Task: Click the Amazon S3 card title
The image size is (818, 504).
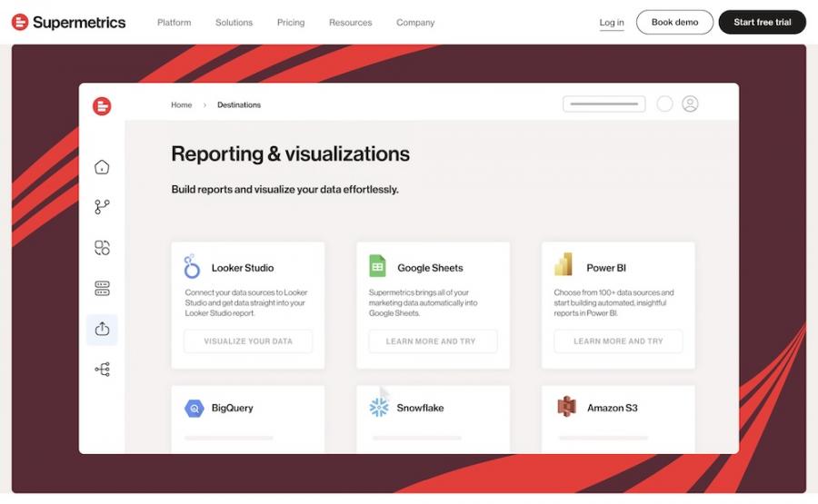Action: click(x=613, y=408)
